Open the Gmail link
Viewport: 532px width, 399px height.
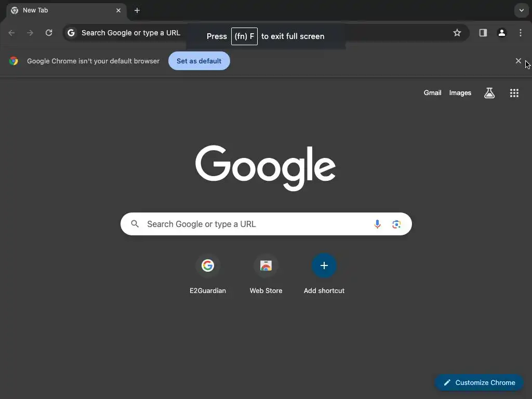coord(432,93)
